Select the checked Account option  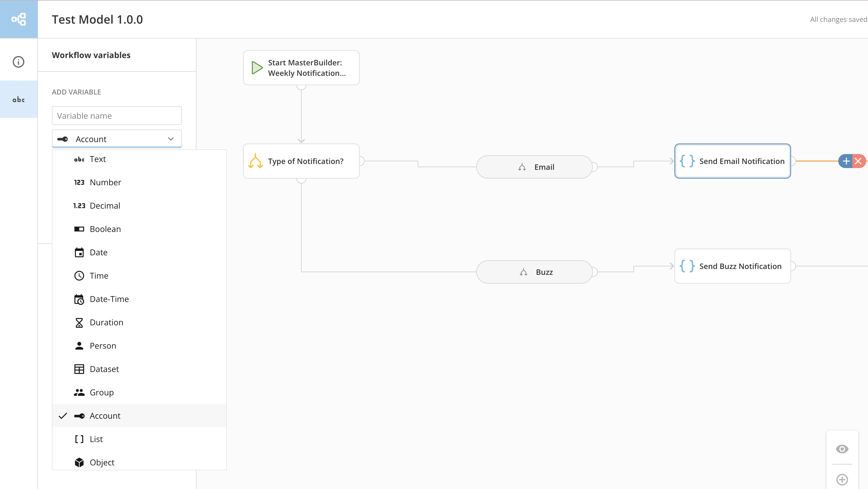click(105, 416)
